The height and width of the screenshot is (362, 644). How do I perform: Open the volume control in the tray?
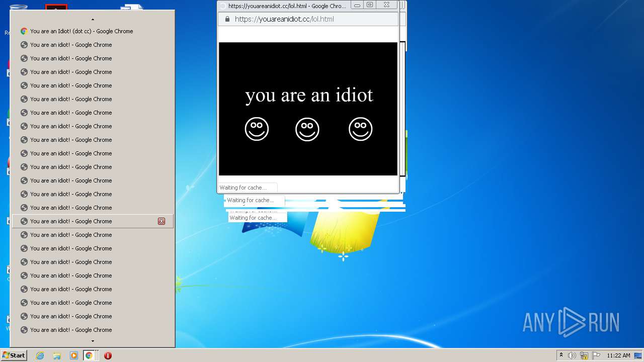(x=572, y=355)
